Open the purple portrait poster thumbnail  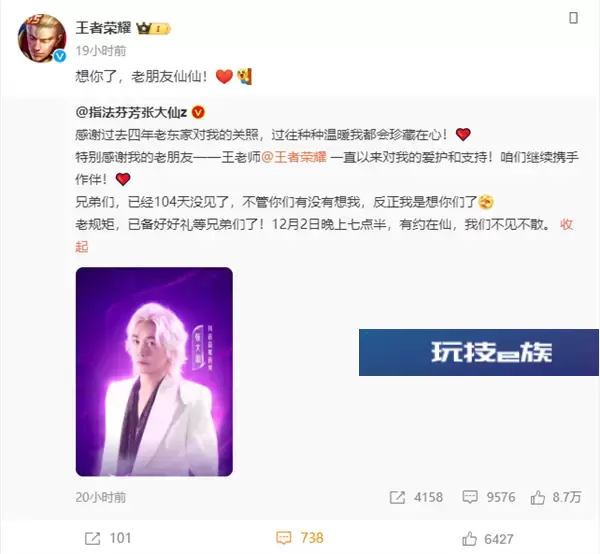coord(154,372)
